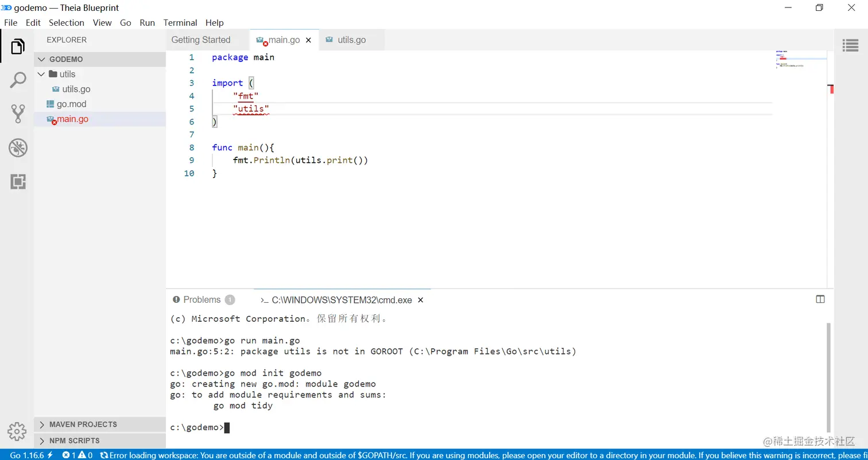
Task: Open the Help menu
Action: (215, 23)
